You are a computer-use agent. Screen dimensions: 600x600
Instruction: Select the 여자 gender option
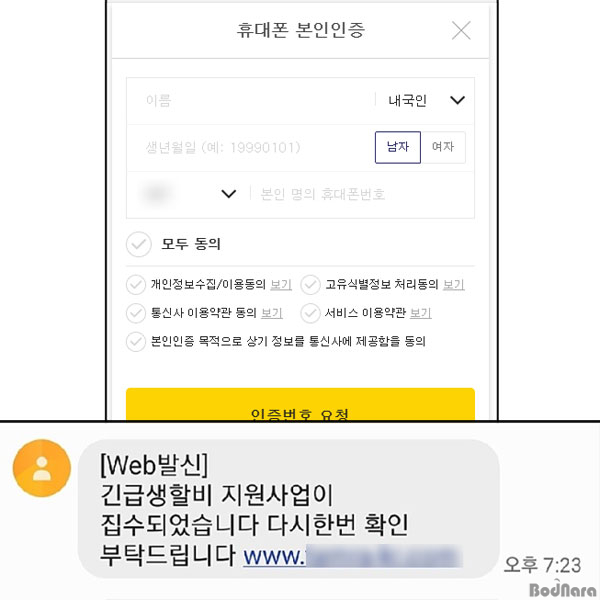[x=443, y=147]
